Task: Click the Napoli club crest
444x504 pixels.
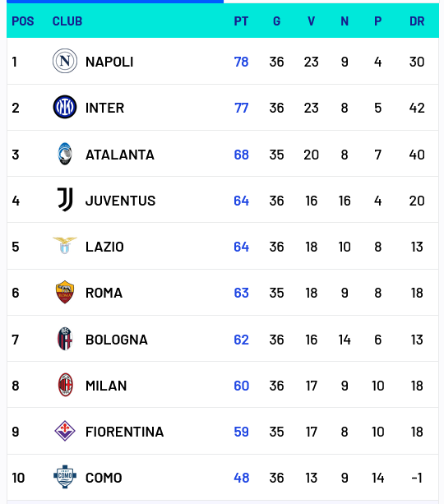Action: pos(65,61)
